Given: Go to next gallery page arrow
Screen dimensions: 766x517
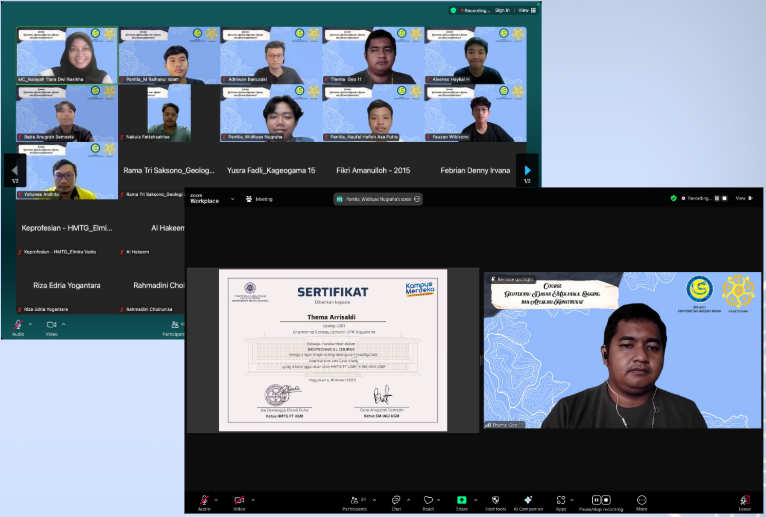Looking at the screenshot, I should point(528,171).
